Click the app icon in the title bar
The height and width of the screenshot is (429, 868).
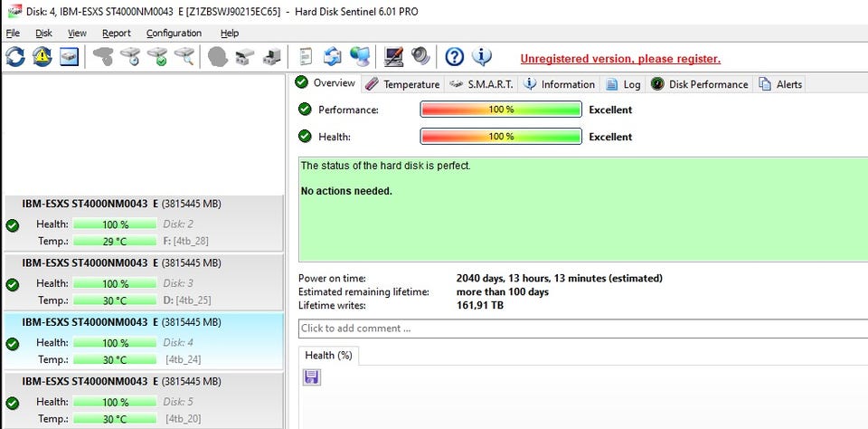(x=15, y=11)
